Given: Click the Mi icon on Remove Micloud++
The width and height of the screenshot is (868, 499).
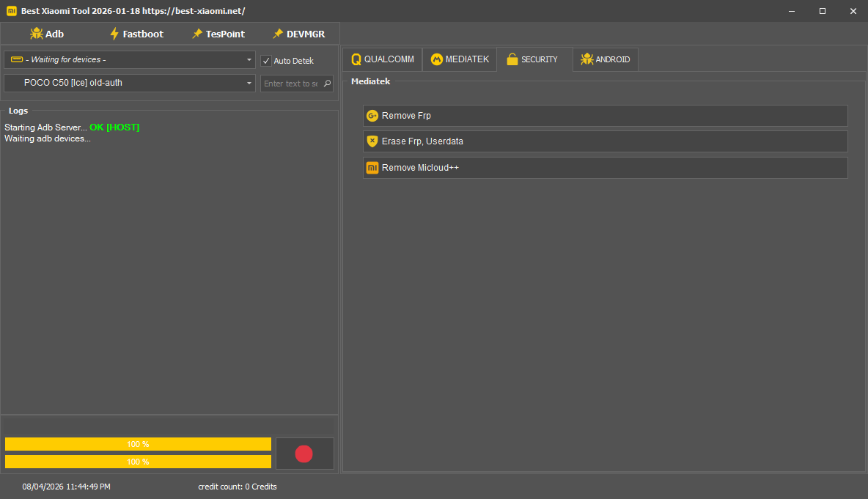Looking at the screenshot, I should pyautogui.click(x=372, y=167).
